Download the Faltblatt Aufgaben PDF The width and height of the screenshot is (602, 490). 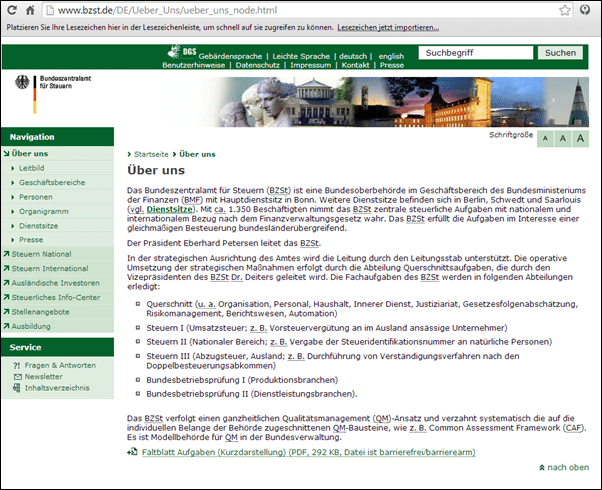tap(309, 452)
